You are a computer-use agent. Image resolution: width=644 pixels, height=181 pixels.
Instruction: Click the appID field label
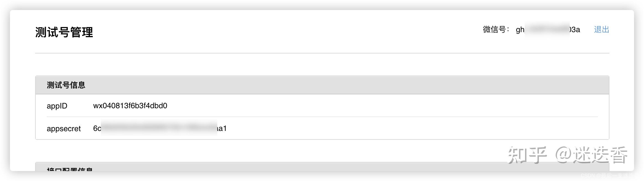pyautogui.click(x=57, y=106)
